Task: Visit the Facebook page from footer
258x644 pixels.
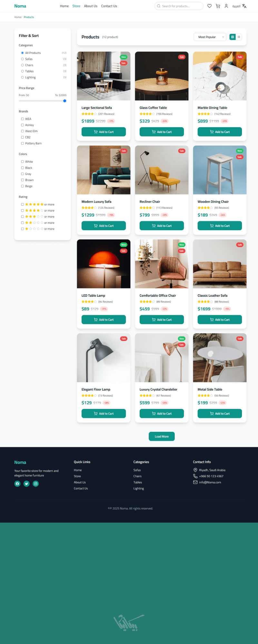Action: click(x=17, y=484)
